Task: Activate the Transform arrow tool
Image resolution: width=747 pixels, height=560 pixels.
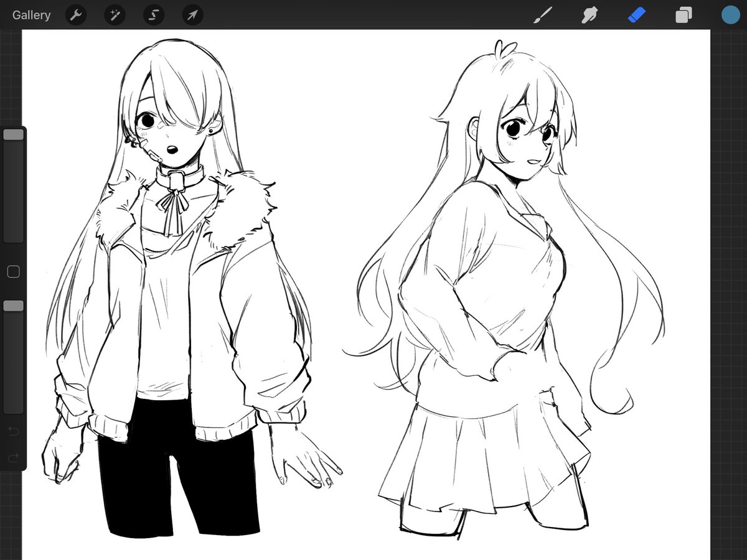Action: point(193,15)
